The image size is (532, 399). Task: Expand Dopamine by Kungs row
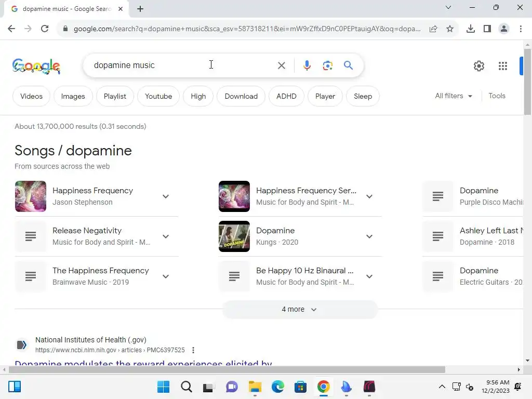pos(369,236)
